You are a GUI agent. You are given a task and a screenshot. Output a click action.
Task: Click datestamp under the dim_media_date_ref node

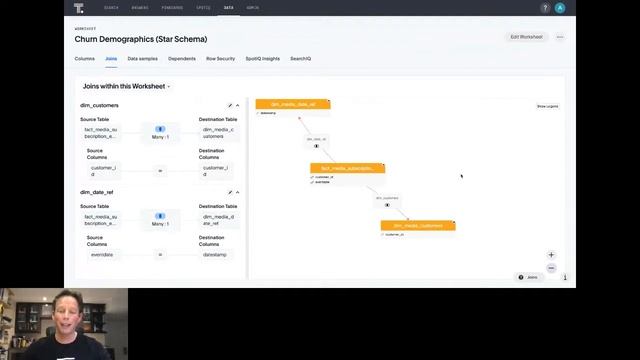(268, 113)
